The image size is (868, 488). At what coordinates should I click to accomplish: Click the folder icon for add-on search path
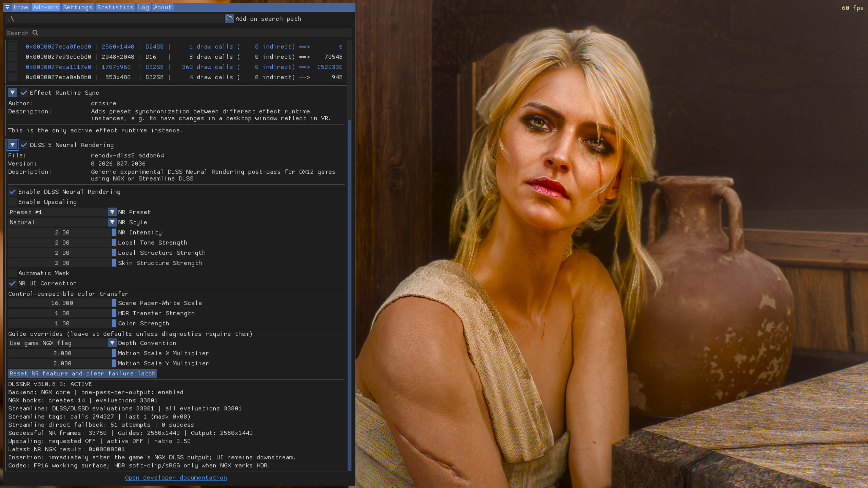point(230,19)
